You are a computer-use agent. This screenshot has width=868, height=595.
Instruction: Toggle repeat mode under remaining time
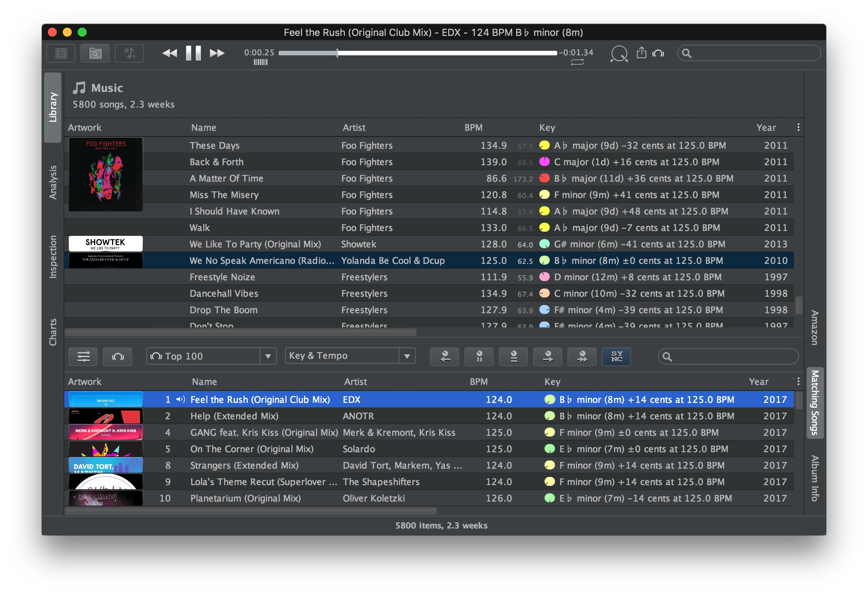tap(577, 62)
